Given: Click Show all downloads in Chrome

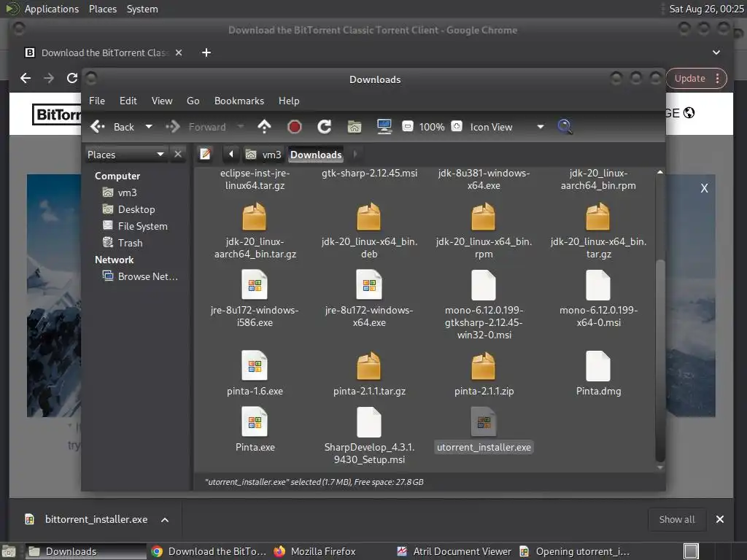Looking at the screenshot, I should (676, 519).
